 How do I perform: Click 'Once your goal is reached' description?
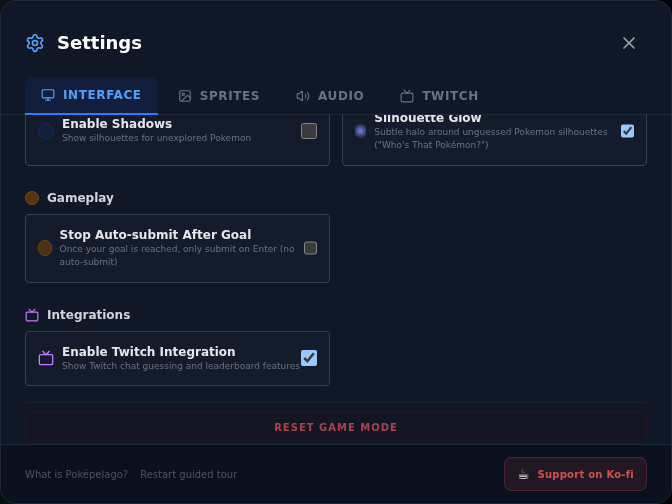[177, 255]
